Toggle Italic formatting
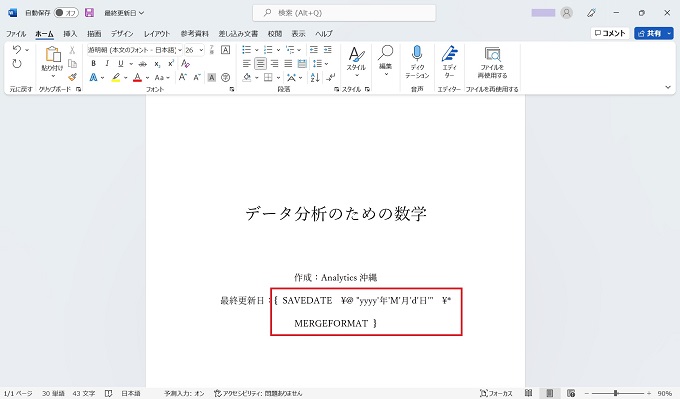The width and height of the screenshot is (680, 399). pos(107,64)
